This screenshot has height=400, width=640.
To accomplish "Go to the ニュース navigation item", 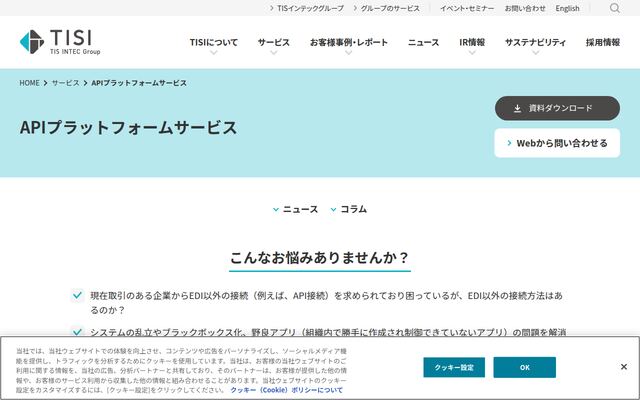I will [424, 42].
